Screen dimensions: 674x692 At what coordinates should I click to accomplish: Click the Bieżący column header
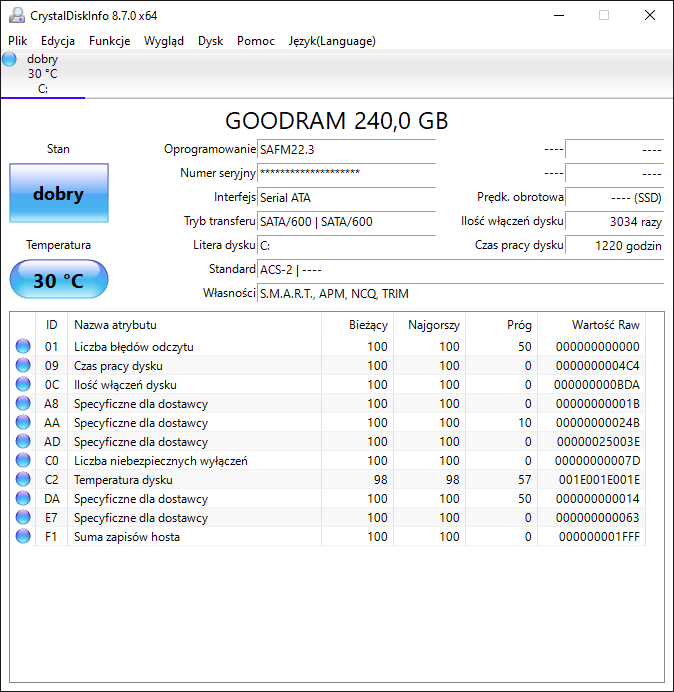[358, 325]
